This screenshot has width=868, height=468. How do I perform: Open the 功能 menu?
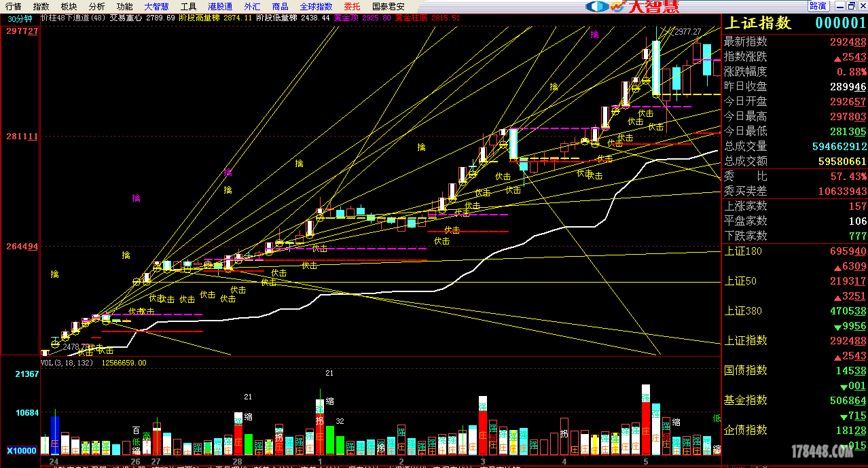[x=124, y=6]
